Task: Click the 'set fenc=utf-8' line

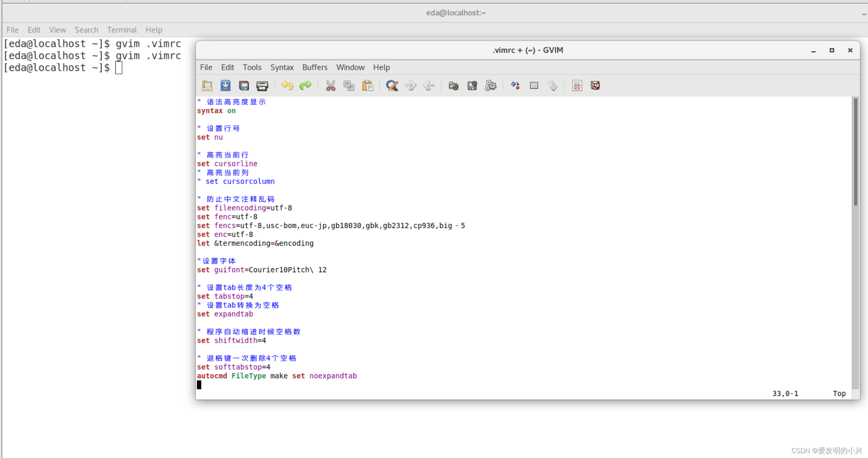Action: pos(227,217)
